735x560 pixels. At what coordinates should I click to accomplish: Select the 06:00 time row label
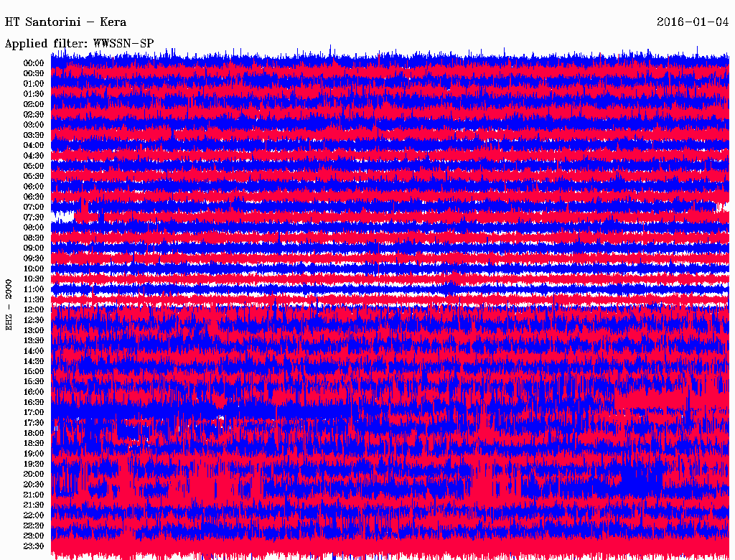coord(34,187)
